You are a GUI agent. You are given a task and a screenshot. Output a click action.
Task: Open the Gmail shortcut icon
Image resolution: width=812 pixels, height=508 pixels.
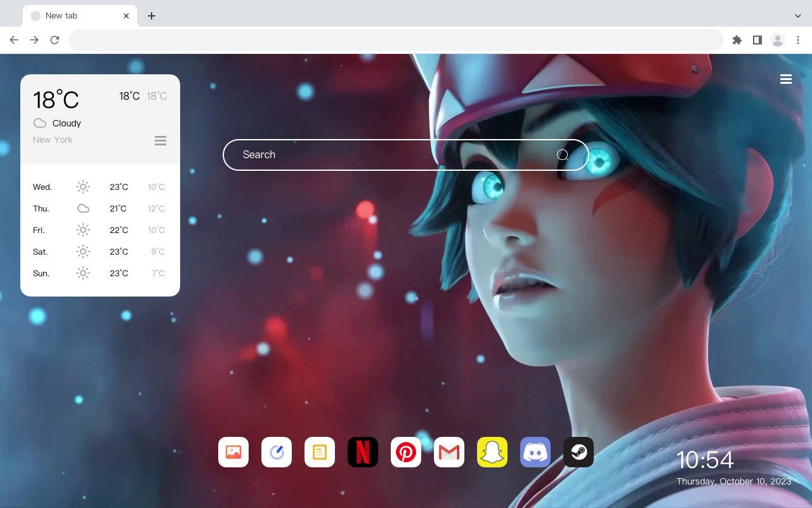point(449,452)
